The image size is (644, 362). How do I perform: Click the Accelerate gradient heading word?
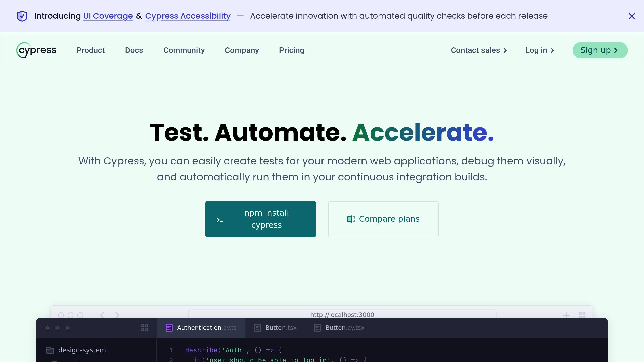[423, 132]
